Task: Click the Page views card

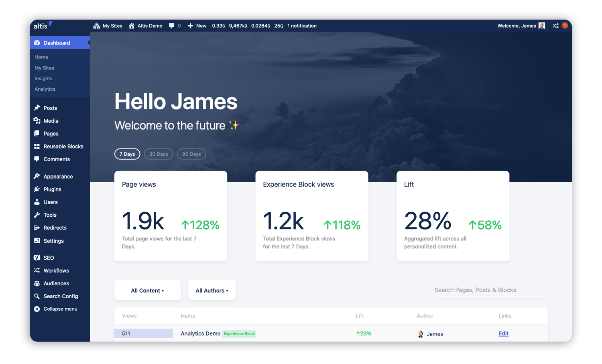Action: 171,216
